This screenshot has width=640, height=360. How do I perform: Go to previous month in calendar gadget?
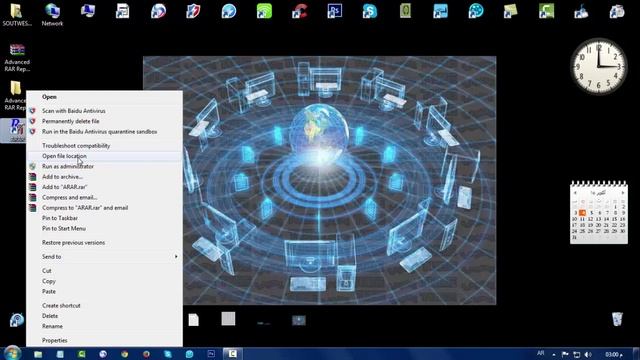click(x=575, y=193)
